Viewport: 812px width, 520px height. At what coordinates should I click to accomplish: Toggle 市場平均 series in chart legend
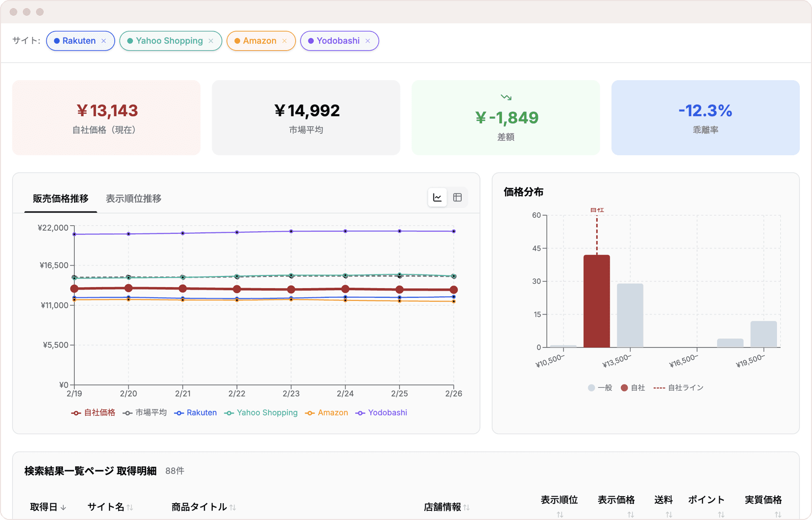(x=145, y=413)
